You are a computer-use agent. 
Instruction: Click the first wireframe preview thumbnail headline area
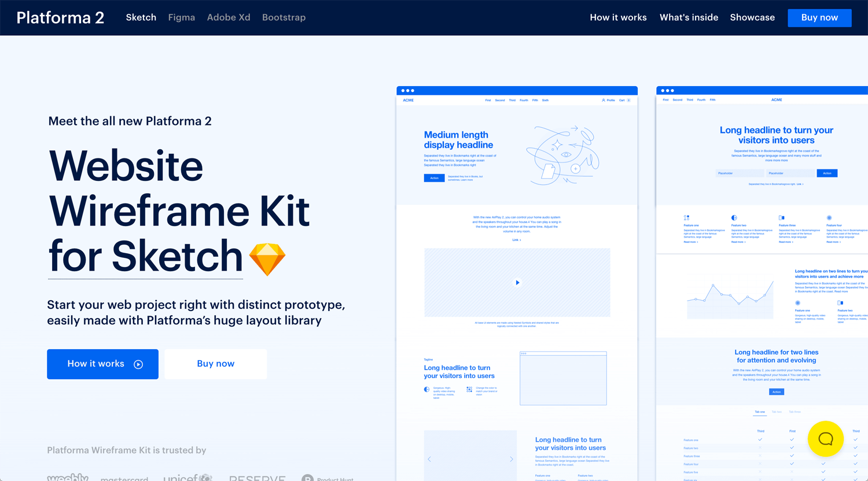click(x=459, y=140)
